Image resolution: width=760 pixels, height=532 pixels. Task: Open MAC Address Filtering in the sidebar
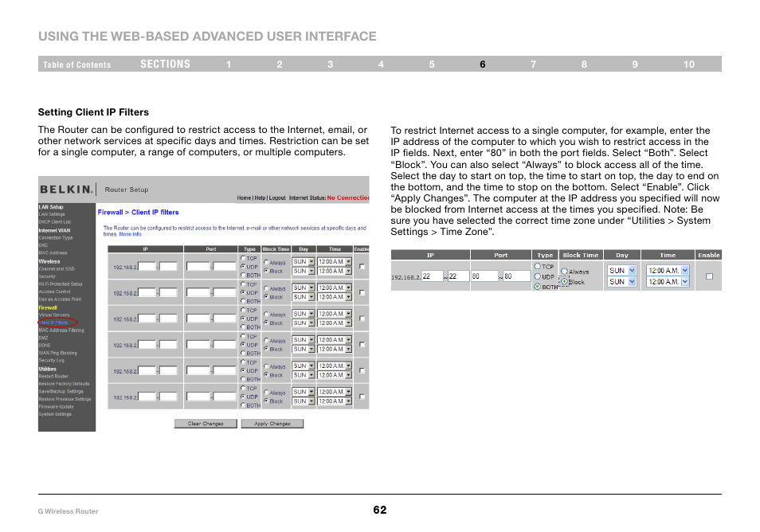(61, 331)
